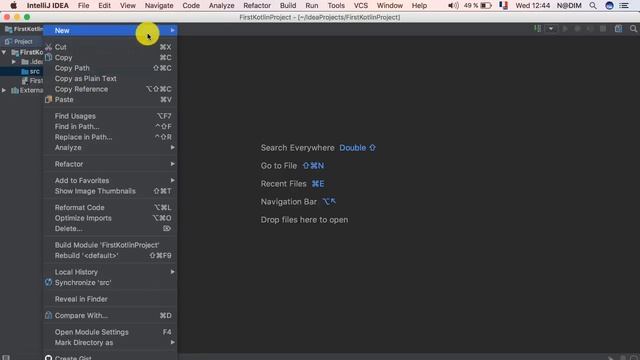Click Synchronize 'src' refresh entry
640x360 pixels.
pyautogui.click(x=110, y=282)
